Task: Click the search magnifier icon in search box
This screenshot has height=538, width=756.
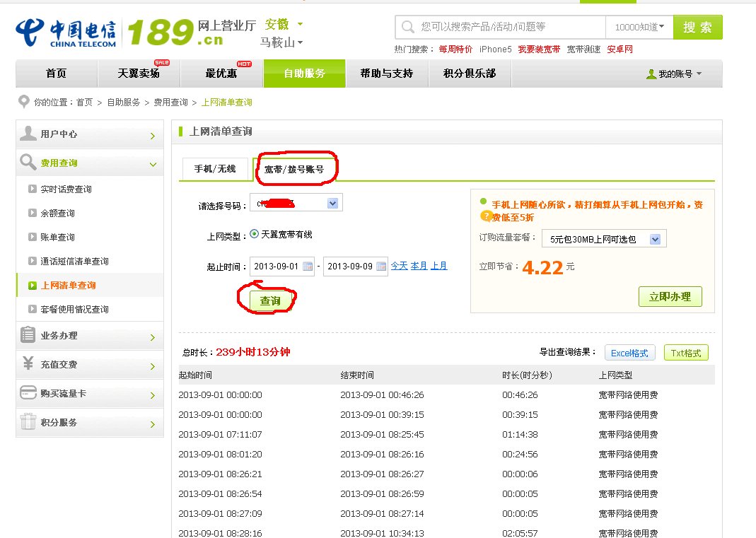Action: pyautogui.click(x=407, y=28)
